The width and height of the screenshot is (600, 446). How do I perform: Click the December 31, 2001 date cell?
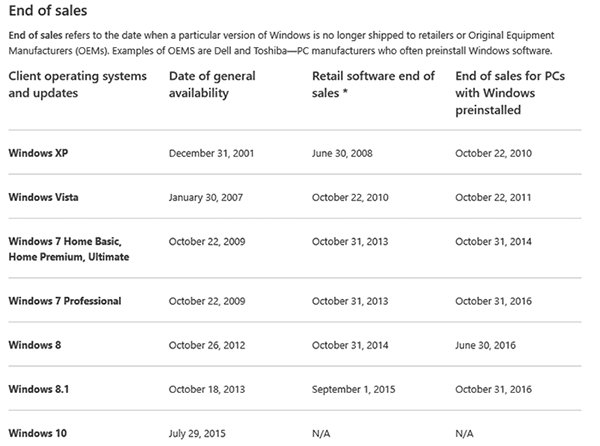click(x=213, y=154)
